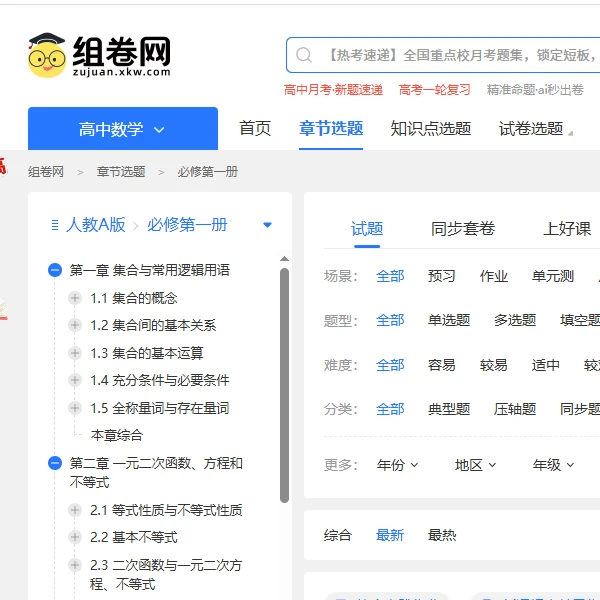Click 章节选题 breadcrumb link
This screenshot has width=600, height=600.
click(121, 172)
